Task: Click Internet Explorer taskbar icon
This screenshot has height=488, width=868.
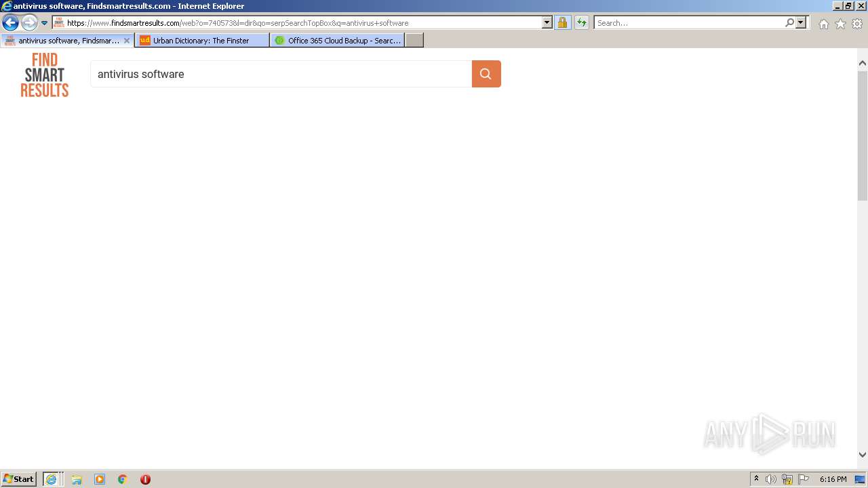Action: pos(52,479)
